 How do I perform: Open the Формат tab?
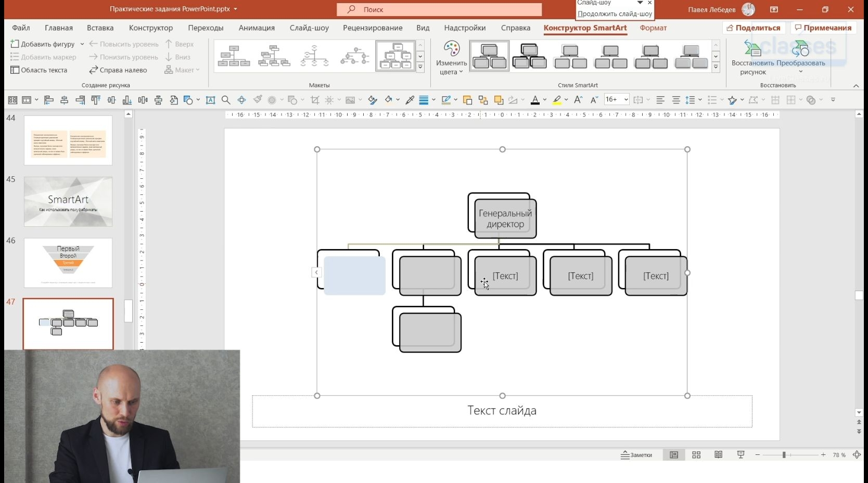tap(653, 28)
